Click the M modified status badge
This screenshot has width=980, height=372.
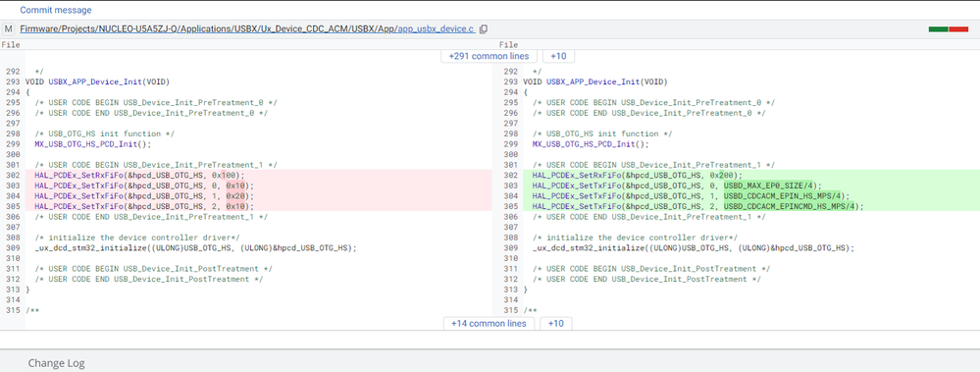[9, 29]
